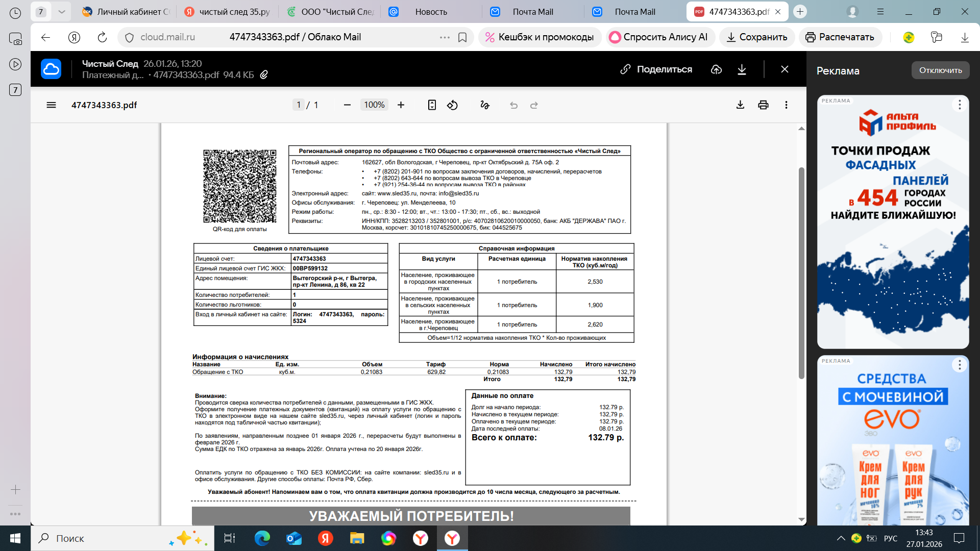Zoom out with the minus icon
980x551 pixels.
click(x=347, y=105)
